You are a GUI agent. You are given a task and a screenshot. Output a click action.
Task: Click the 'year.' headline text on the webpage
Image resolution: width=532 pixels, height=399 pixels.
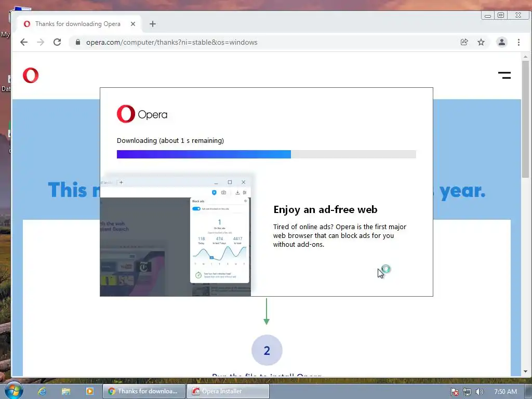point(462,191)
